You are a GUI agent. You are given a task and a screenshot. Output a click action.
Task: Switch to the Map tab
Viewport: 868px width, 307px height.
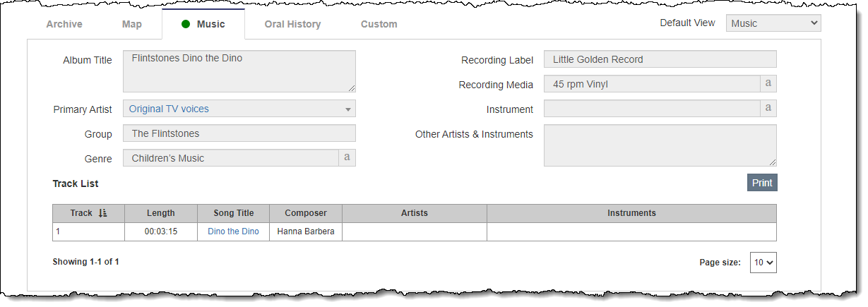tap(132, 24)
